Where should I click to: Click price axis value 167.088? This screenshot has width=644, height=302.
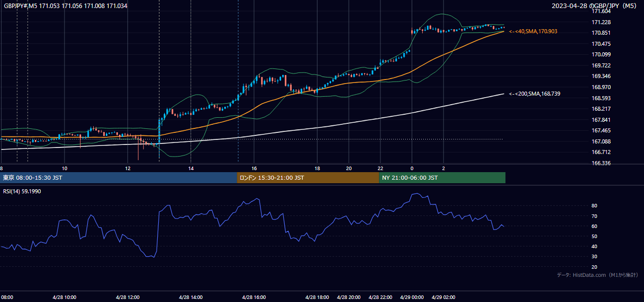click(601, 141)
